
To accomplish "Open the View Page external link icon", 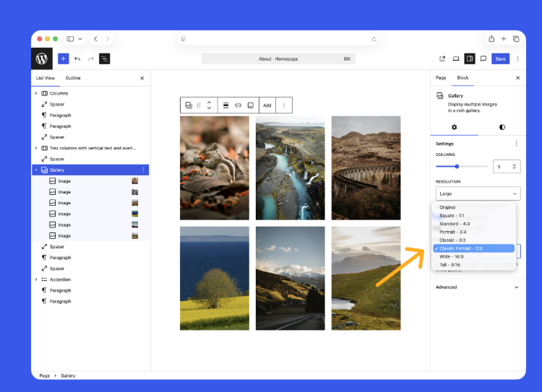I will click(442, 58).
